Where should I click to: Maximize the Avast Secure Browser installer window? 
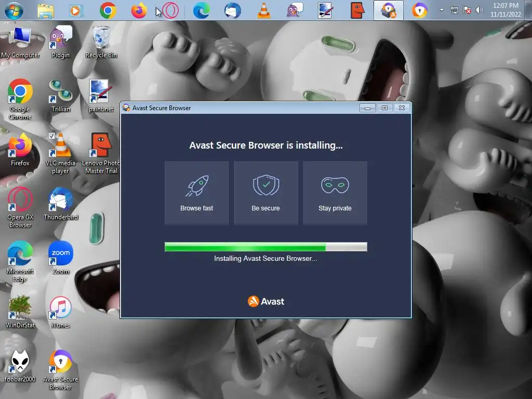(x=385, y=108)
